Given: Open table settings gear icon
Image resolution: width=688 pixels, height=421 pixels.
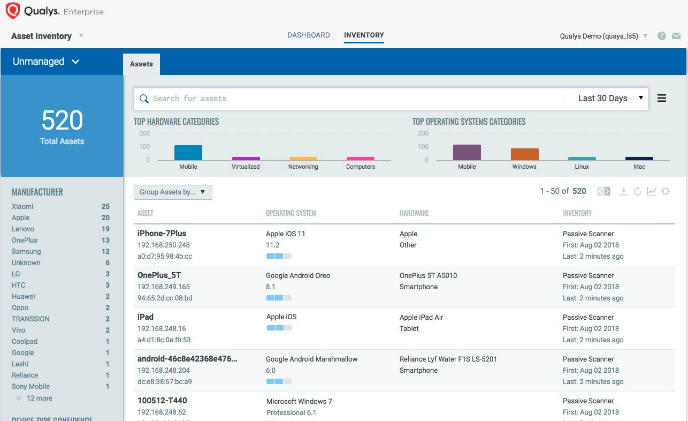Looking at the screenshot, I should 666,191.
